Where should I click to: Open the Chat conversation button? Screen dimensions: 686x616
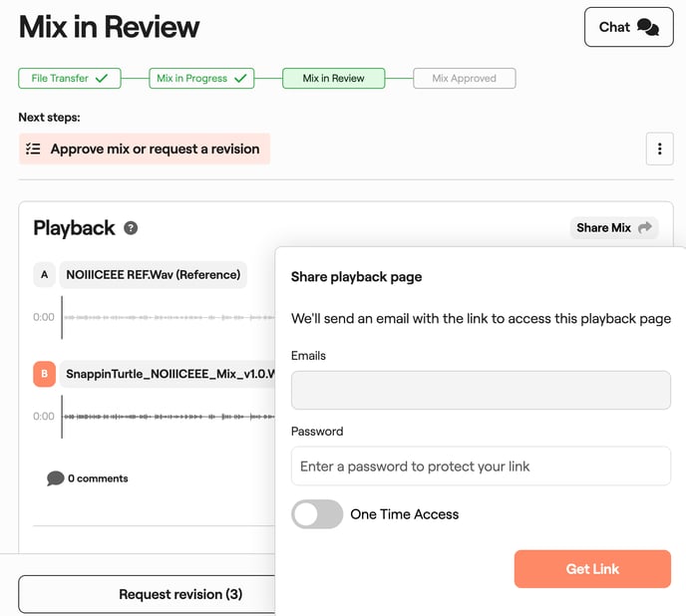(628, 27)
